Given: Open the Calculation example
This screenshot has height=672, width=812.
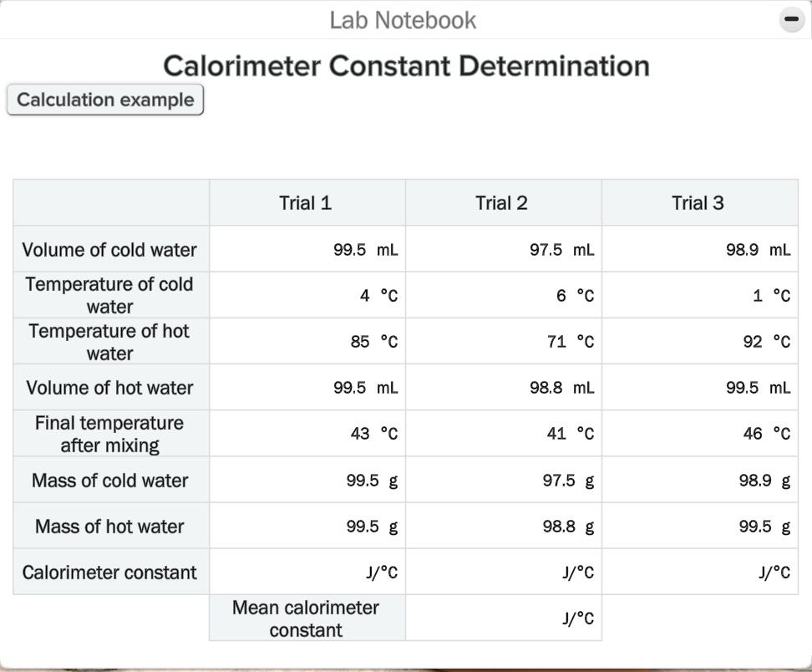Looking at the screenshot, I should tap(104, 99).
